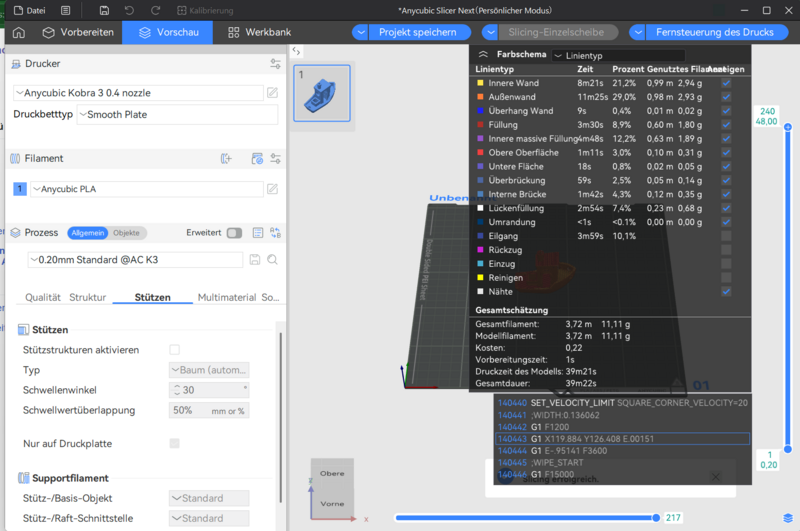Click the undo arrow icon

click(x=129, y=10)
